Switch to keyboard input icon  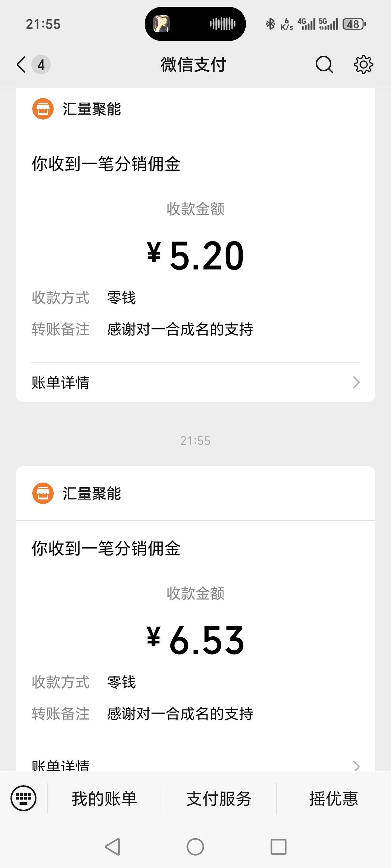point(23,798)
